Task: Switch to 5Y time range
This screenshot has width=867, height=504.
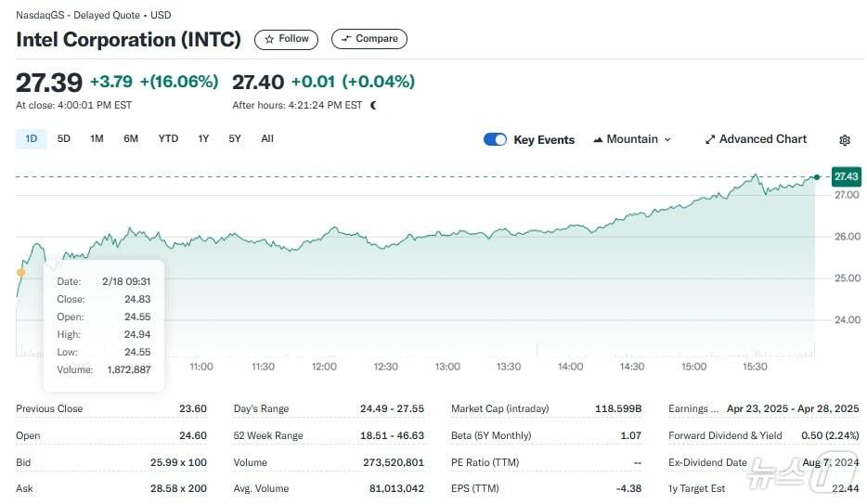Action: [235, 139]
